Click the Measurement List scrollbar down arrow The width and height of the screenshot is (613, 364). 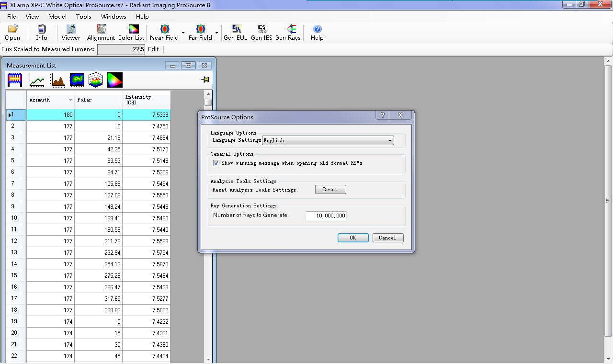(x=208, y=359)
